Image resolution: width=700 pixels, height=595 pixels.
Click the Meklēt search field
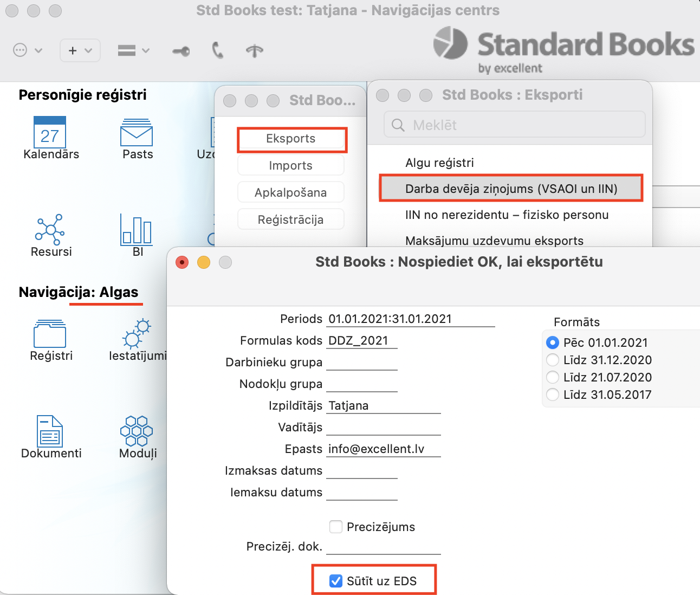click(515, 125)
